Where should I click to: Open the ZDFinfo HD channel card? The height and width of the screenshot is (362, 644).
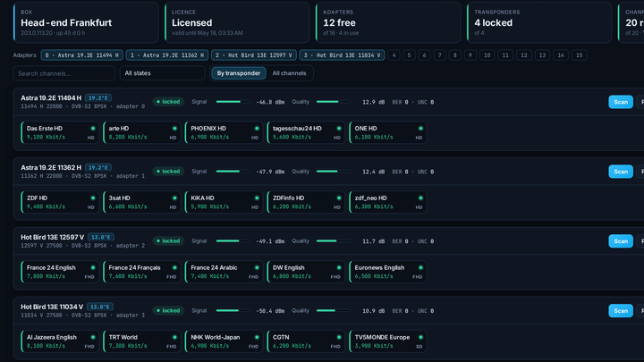point(306,202)
